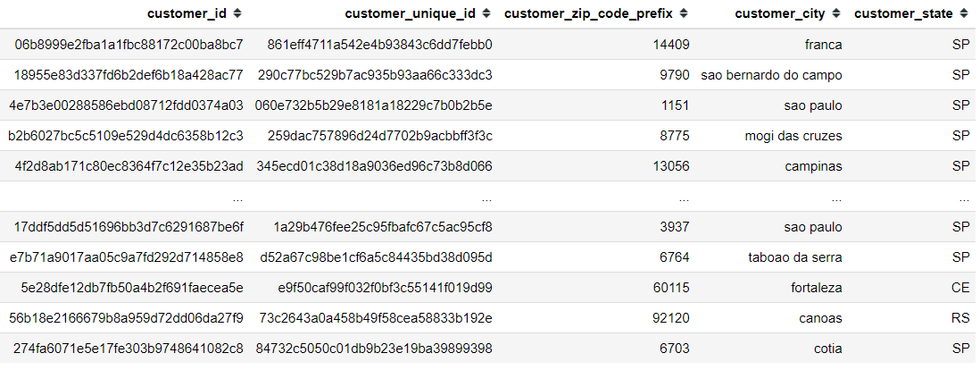Image resolution: width=980 pixels, height=370 pixels.
Task: Select the customer_state header label
Action: [x=904, y=13]
